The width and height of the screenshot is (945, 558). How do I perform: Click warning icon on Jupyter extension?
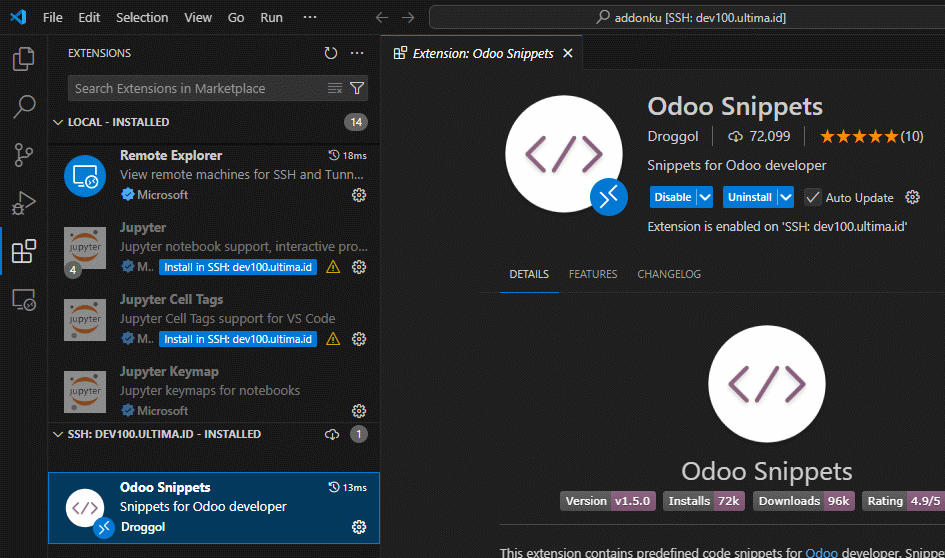click(x=333, y=267)
